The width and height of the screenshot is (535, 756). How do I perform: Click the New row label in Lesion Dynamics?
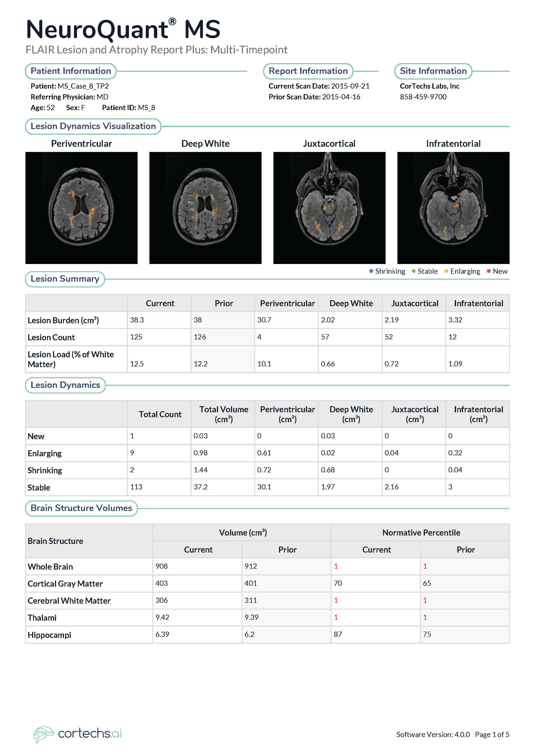(x=36, y=436)
